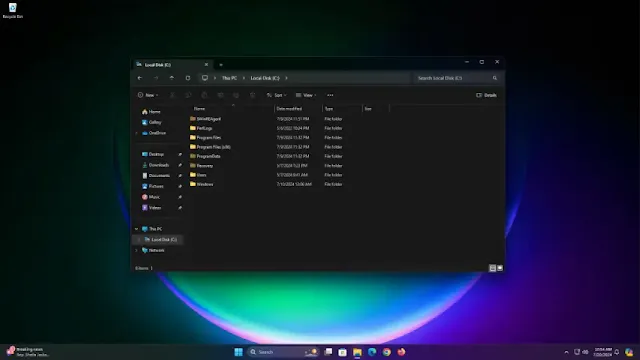640x360 pixels.
Task: Select Local Disk (C:) in the navigation tree
Action: click(160, 240)
